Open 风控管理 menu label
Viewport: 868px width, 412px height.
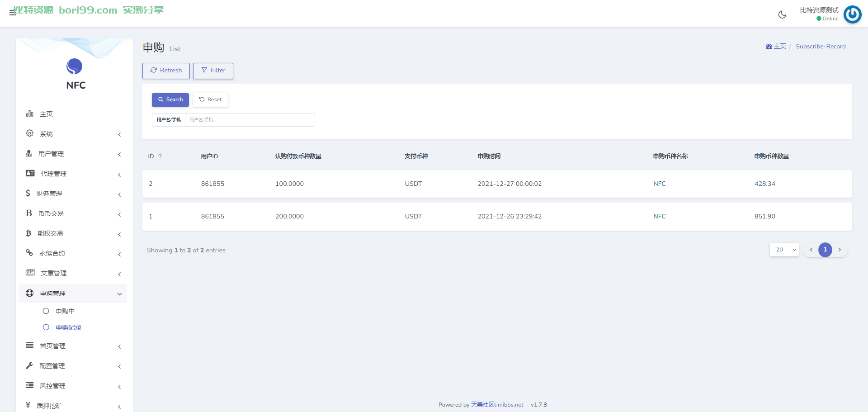pos(52,386)
